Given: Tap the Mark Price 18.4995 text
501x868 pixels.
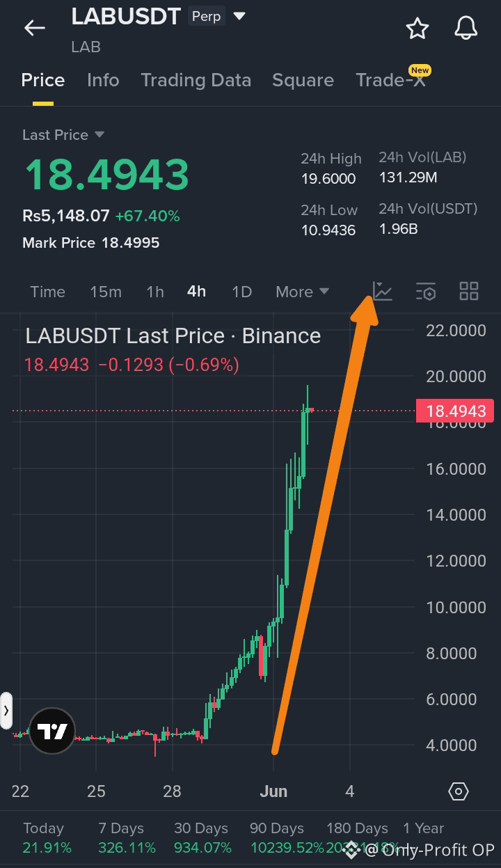Looking at the screenshot, I should tap(91, 243).
